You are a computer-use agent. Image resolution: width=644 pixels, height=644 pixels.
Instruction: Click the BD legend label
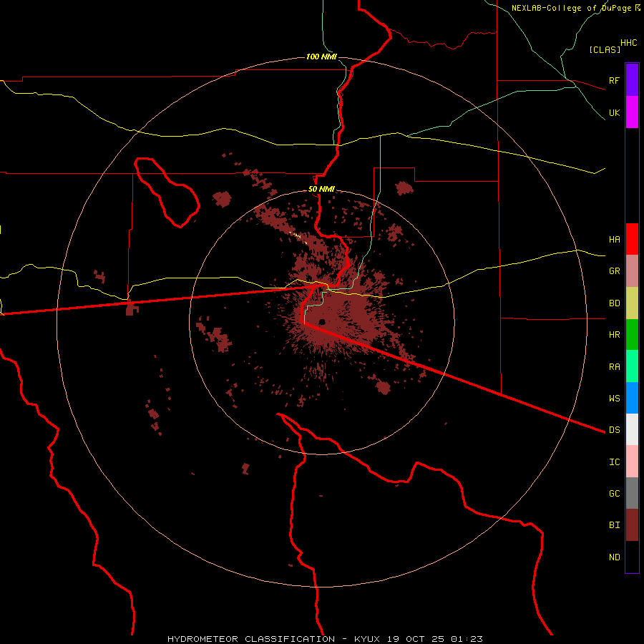coord(614,303)
